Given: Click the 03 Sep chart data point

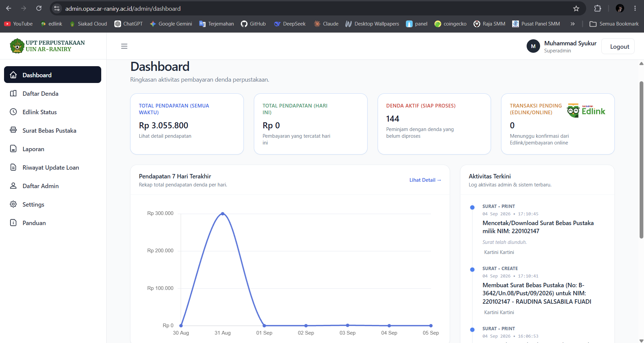Looking at the screenshot, I should 347,325.
